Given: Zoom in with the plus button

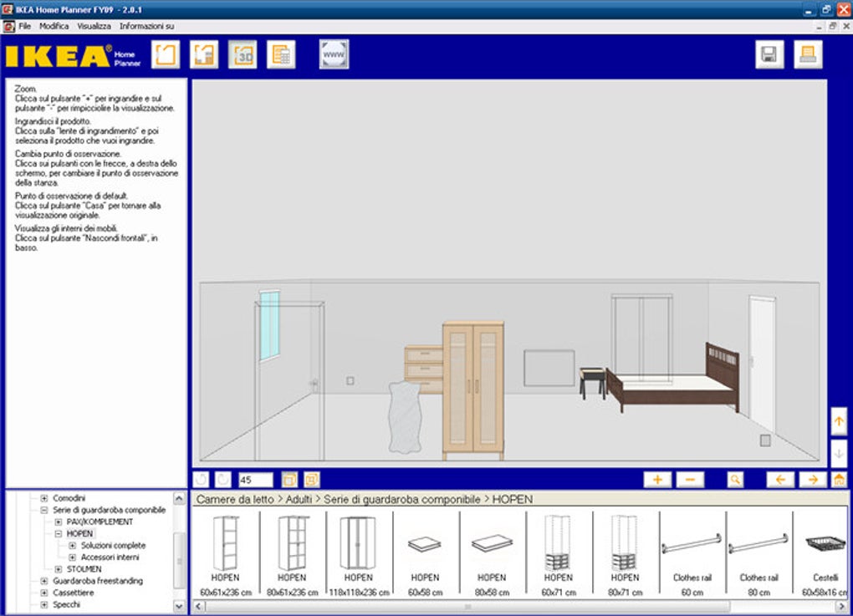Looking at the screenshot, I should tap(657, 480).
